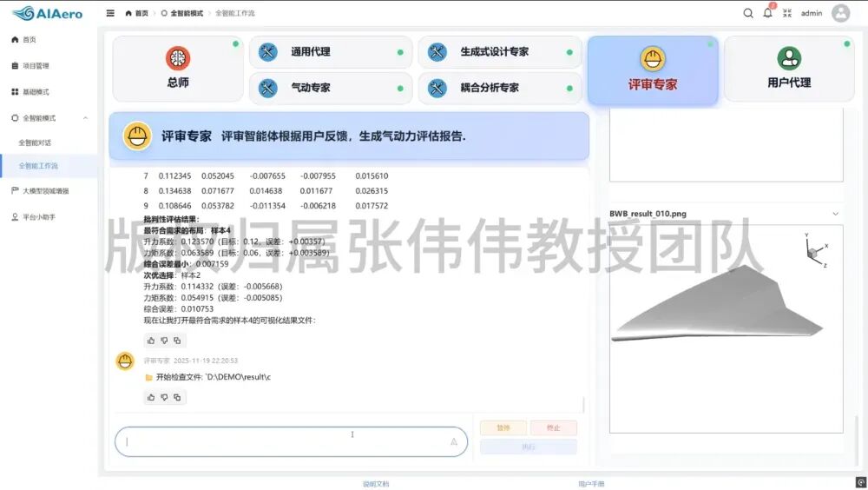Select the 总师 agent card
Screen dimensions: 868x490
click(178, 69)
